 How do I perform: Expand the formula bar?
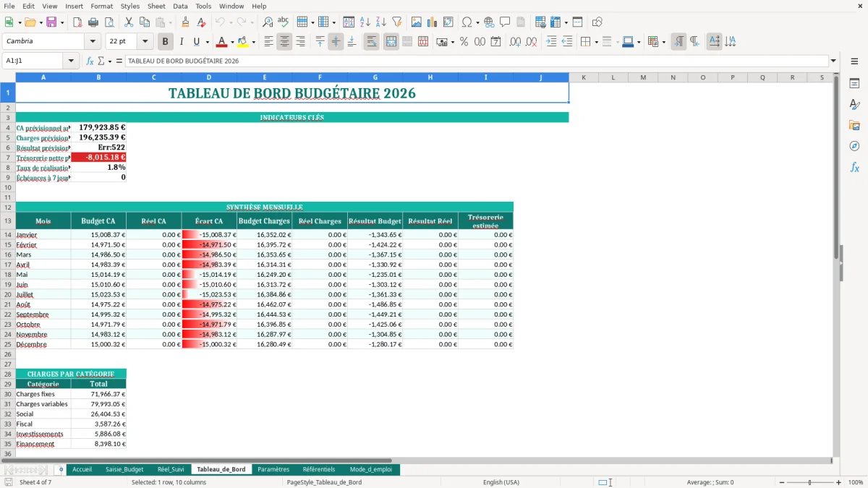(x=833, y=61)
